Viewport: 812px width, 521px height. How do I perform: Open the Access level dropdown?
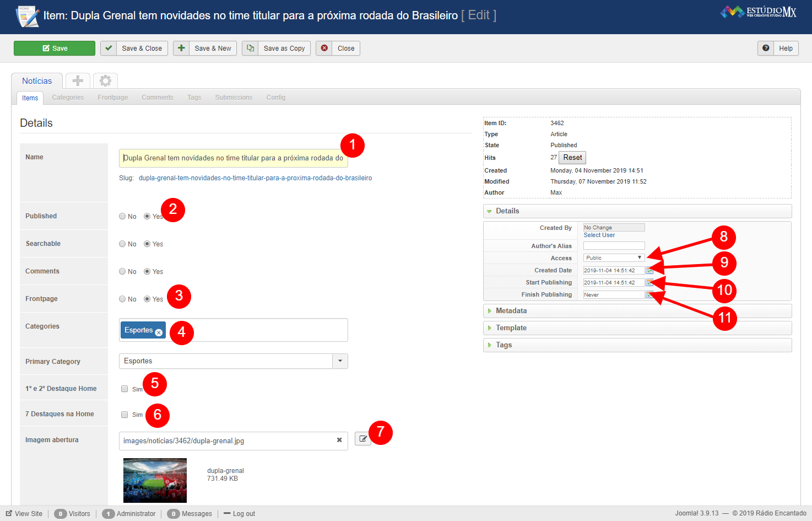point(613,258)
